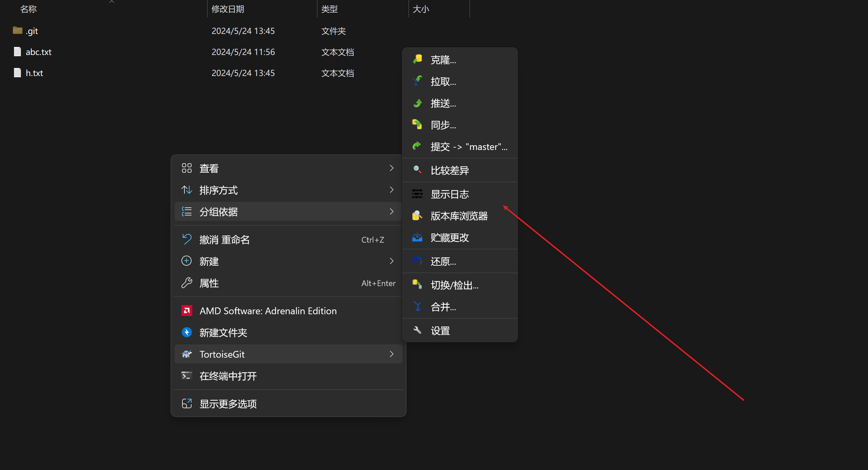Image resolution: width=868 pixels, height=470 pixels.
Task: Expand the 排序方式 (Sort by) submenu arrow
Action: (392, 190)
